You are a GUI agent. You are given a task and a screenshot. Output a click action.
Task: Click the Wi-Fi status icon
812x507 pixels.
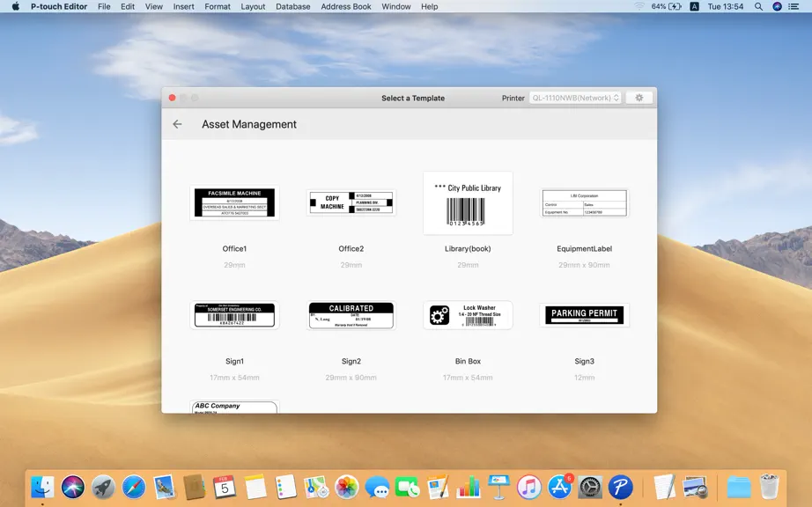point(639,7)
